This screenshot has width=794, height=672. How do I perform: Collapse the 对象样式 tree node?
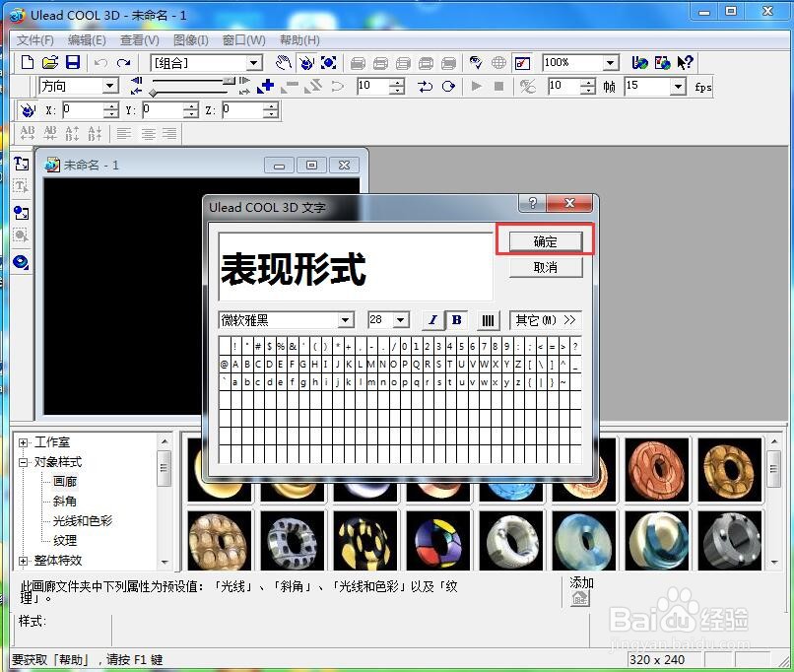pos(24,462)
